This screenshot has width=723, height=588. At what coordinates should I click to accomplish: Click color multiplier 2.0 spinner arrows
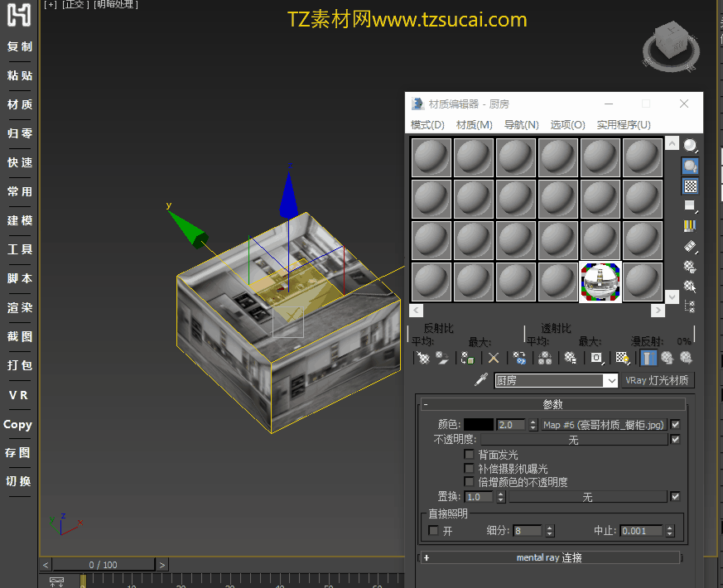(533, 425)
